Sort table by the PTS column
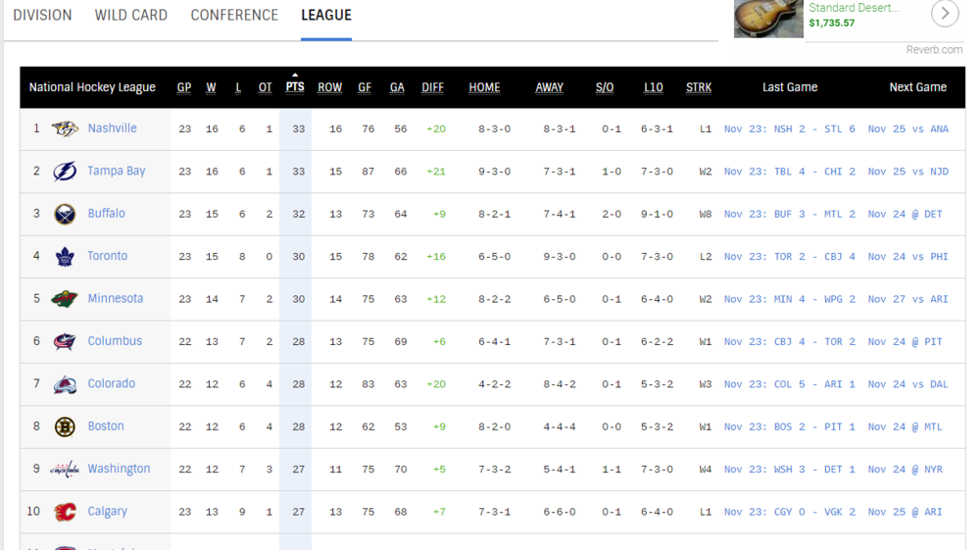 point(295,87)
